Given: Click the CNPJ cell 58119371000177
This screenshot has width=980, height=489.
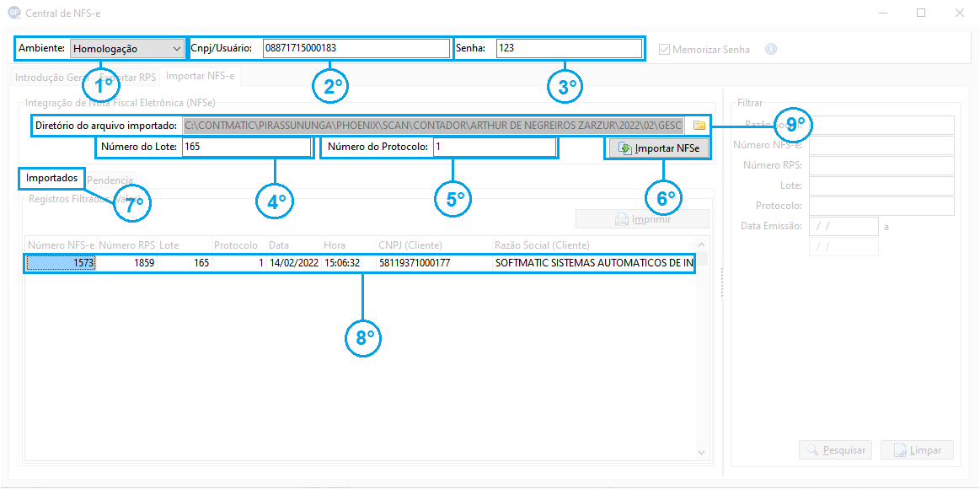Looking at the screenshot, I should click(433, 263).
